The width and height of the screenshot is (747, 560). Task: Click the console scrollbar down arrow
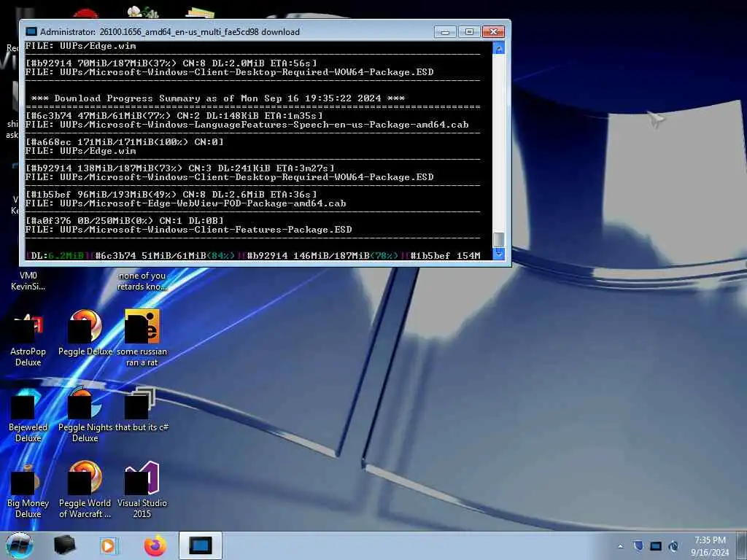(499, 253)
